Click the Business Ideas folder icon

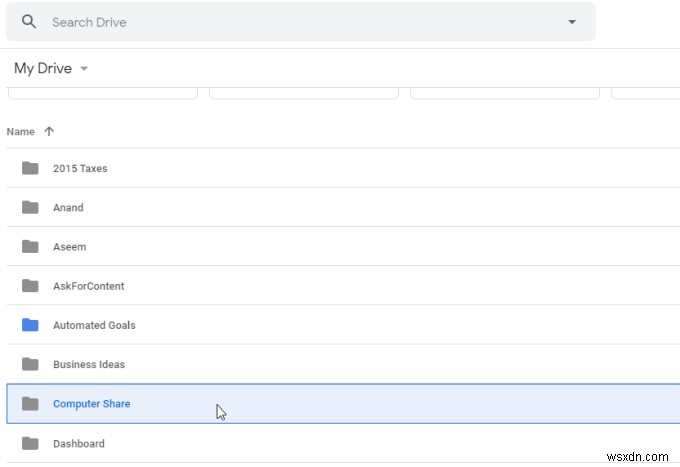tap(30, 364)
